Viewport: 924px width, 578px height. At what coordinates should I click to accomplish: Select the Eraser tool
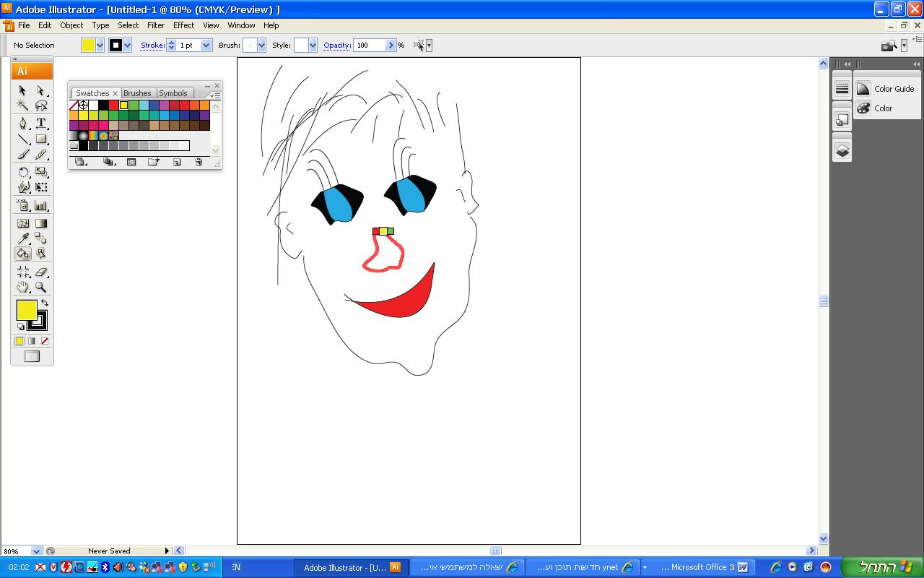41,272
